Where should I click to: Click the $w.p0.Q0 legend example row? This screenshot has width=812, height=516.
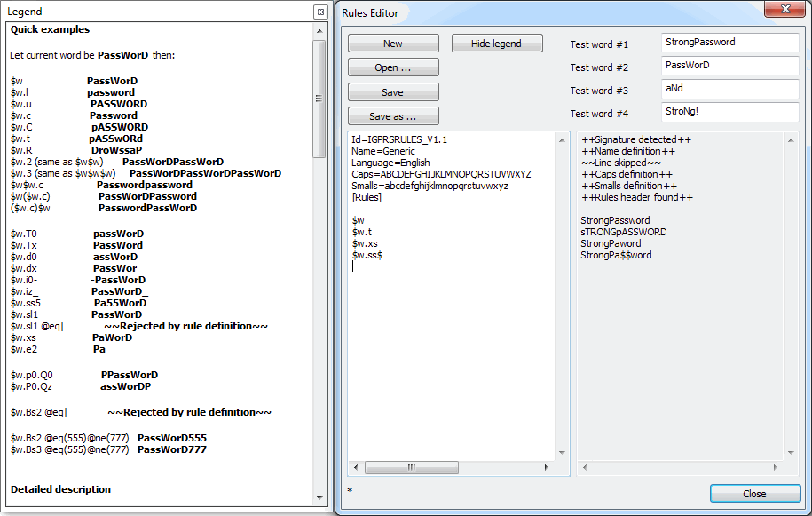pyautogui.click(x=84, y=375)
